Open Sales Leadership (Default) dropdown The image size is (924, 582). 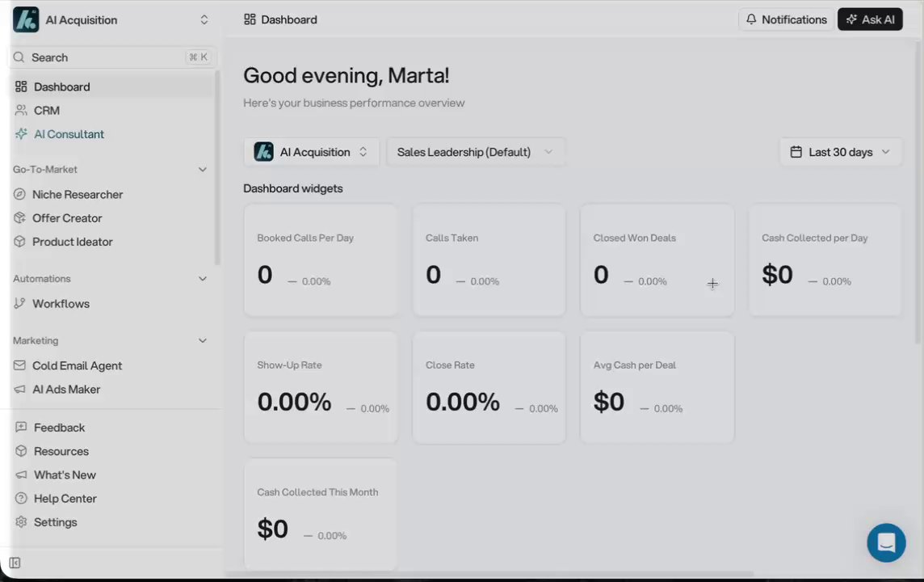pos(476,151)
